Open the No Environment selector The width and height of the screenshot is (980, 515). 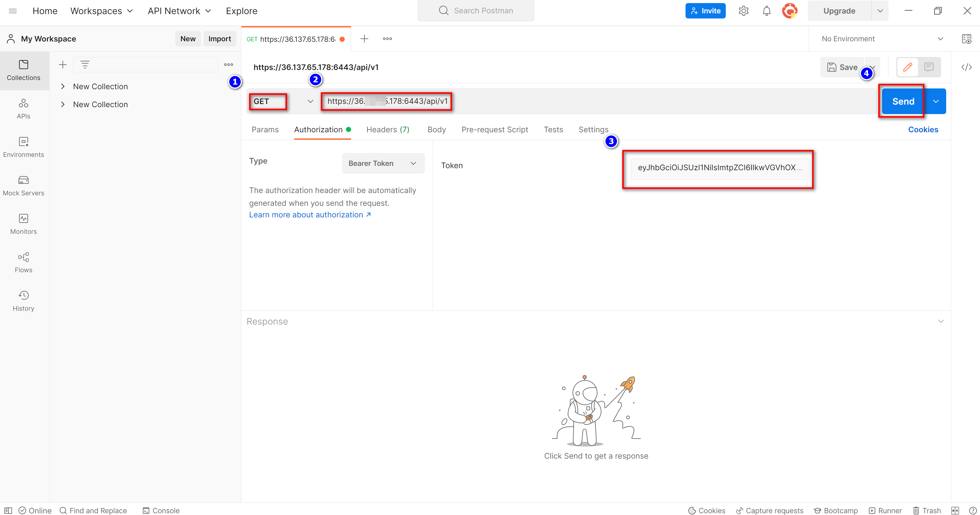pos(882,39)
